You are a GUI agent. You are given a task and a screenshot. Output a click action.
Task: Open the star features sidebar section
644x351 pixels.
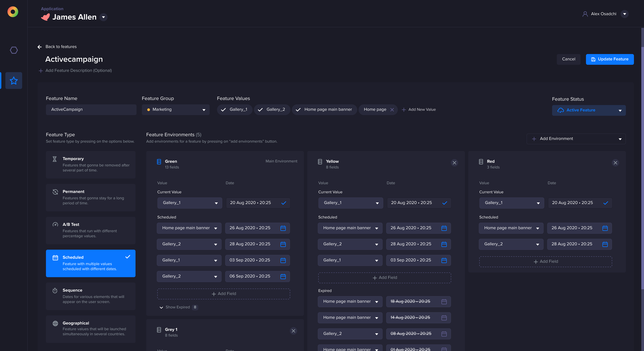coord(14,81)
